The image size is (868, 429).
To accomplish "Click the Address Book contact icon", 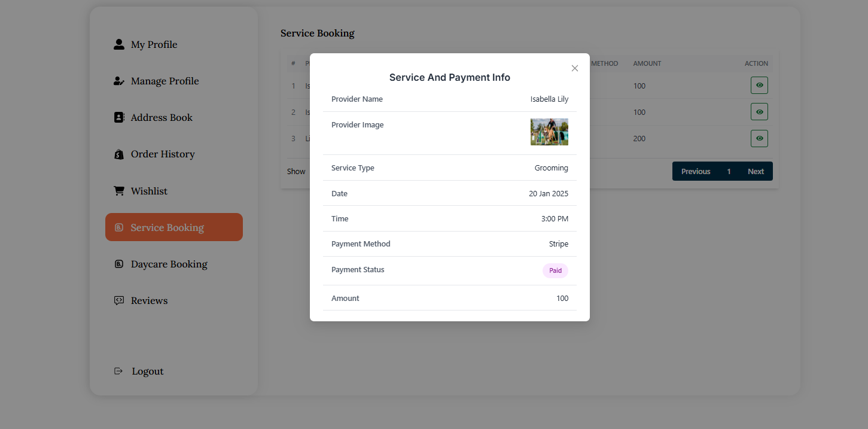I will (119, 117).
